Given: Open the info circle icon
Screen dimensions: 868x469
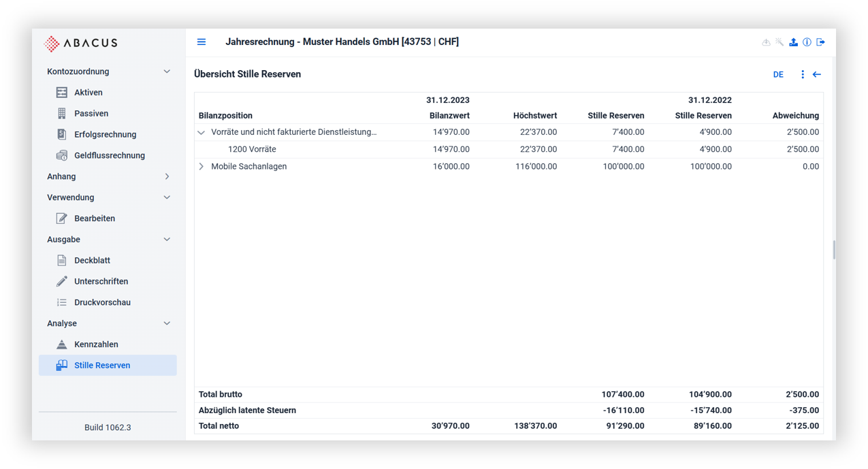Looking at the screenshot, I should 807,42.
